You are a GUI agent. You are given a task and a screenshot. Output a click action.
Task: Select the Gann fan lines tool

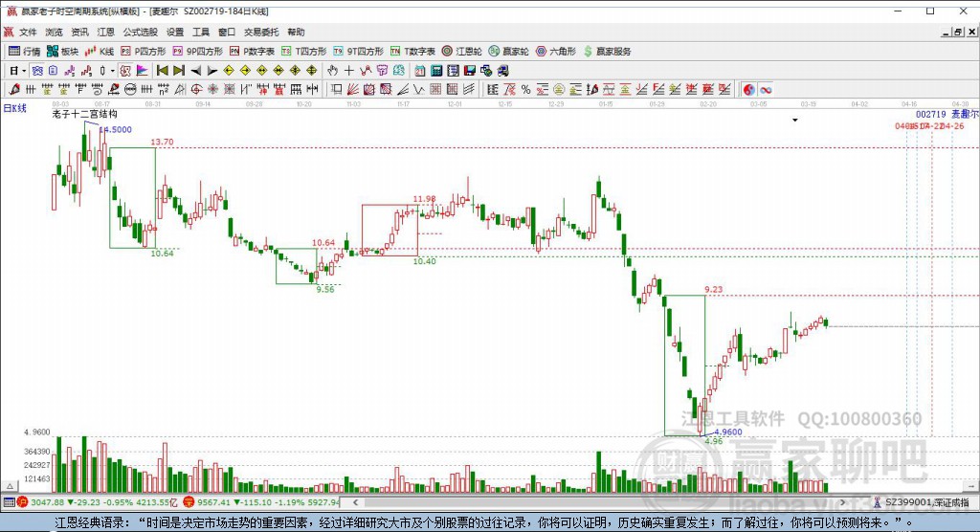(x=352, y=89)
